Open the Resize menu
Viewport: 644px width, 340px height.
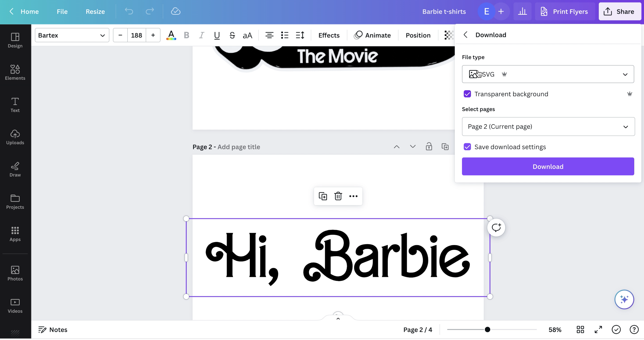[95, 11]
